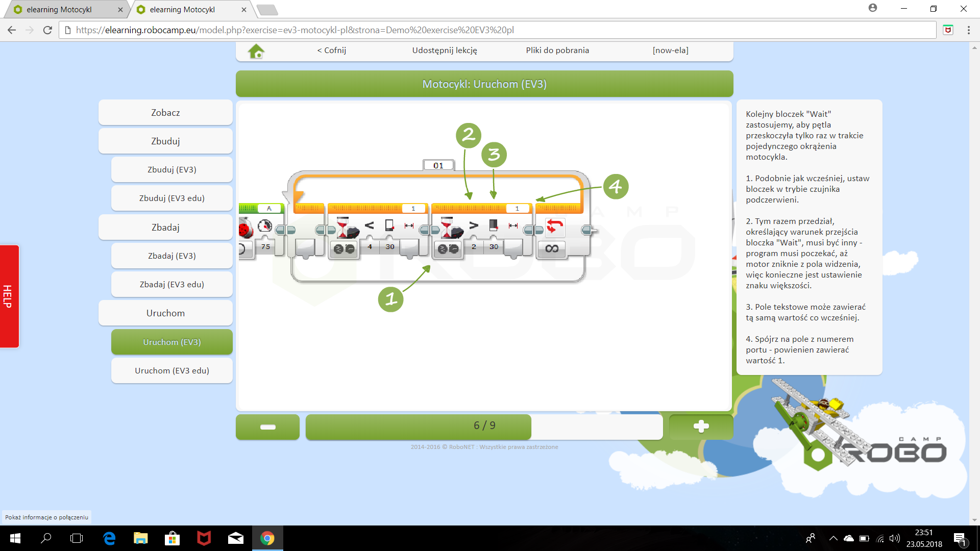980x551 pixels.
Task: Click the minus previous-step button
Action: pyautogui.click(x=267, y=427)
